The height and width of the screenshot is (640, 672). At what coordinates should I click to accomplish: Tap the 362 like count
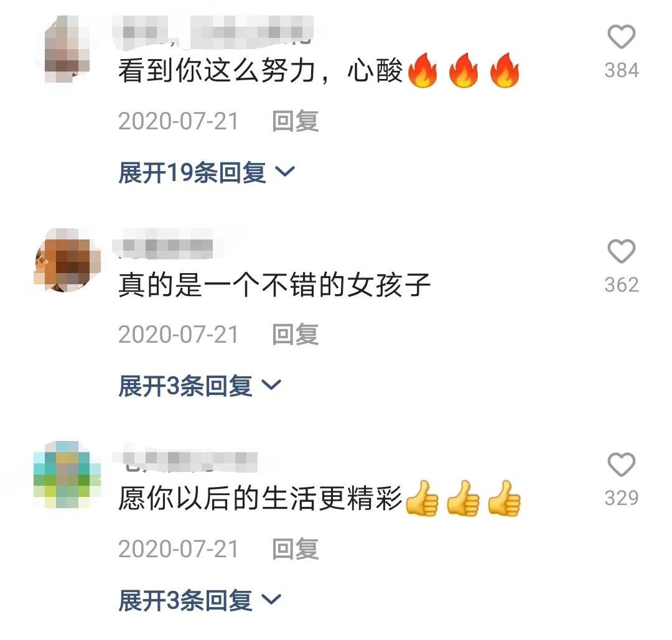click(622, 284)
